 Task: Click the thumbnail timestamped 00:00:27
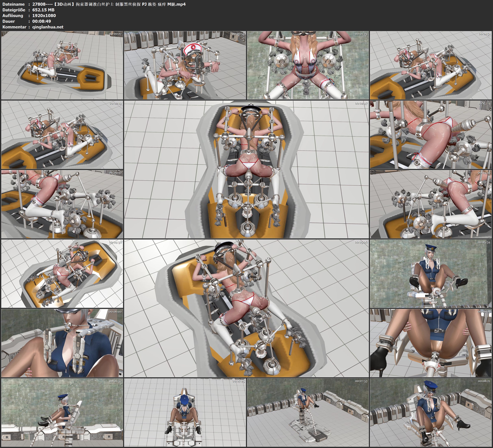[62, 65]
